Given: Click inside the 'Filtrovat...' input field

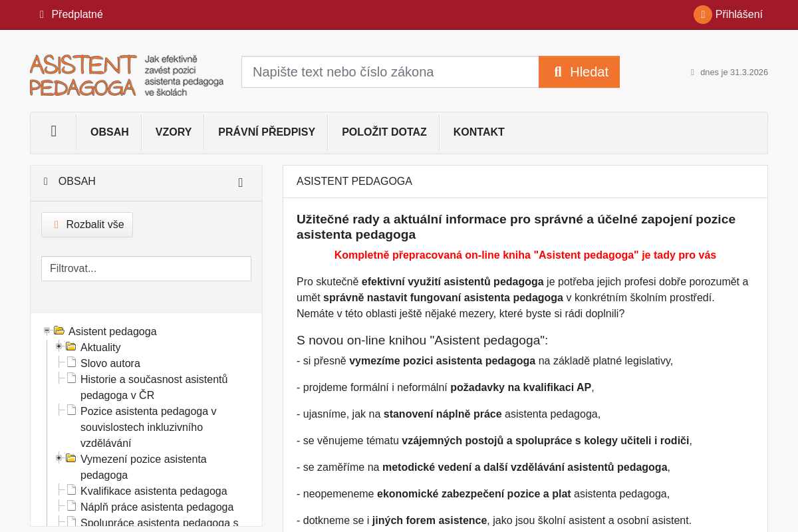Looking at the screenshot, I should pyautogui.click(x=146, y=268).
